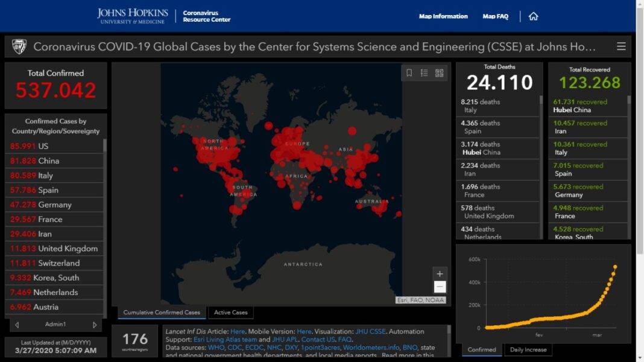Viewport: 644px width, 362px height.
Task: Open the Esri Living Atlas team link
Action: [225, 340]
